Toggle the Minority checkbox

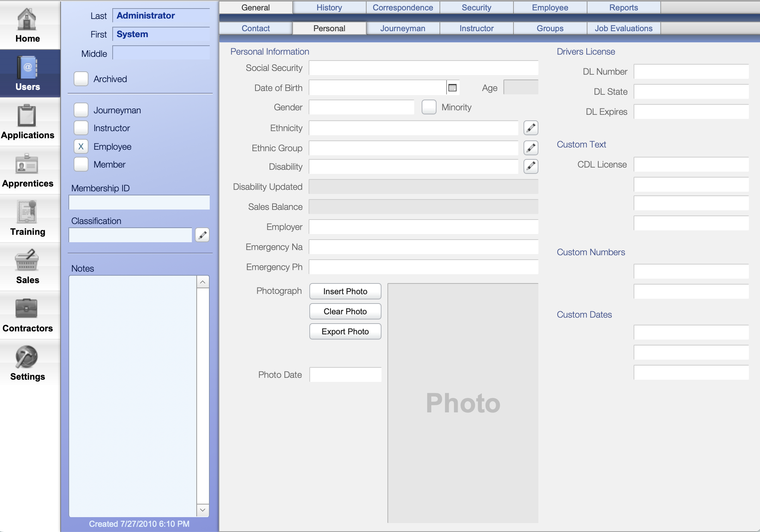(429, 107)
